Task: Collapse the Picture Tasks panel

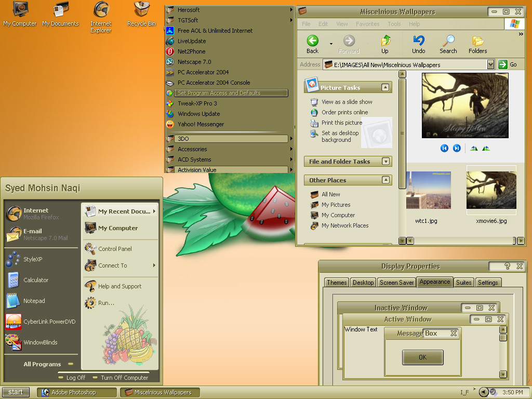Action: [385, 87]
